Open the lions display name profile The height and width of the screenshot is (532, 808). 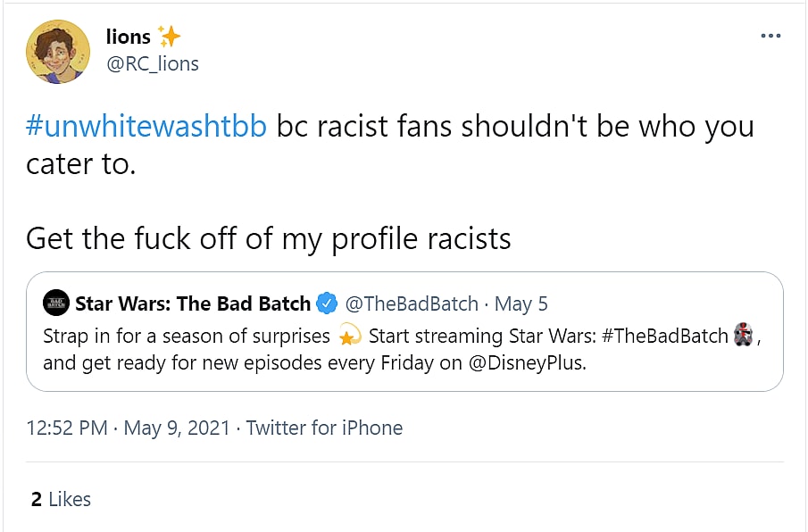[x=128, y=37]
